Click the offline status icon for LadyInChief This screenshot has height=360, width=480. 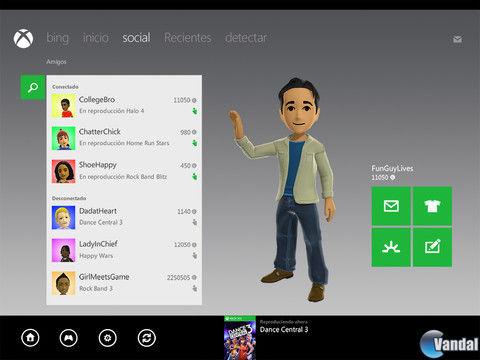195,256
